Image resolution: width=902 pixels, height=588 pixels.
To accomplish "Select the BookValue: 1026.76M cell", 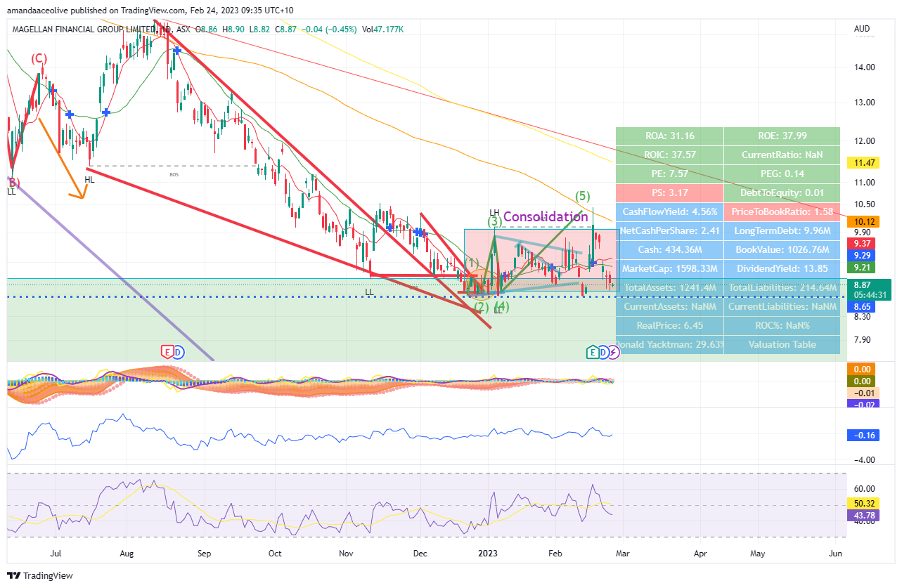I will (782, 249).
